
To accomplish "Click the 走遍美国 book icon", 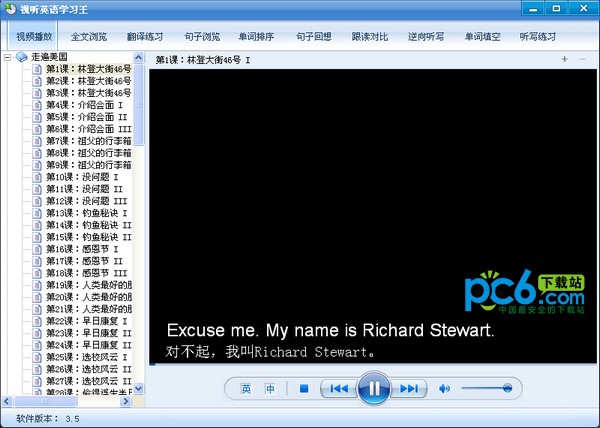I will tap(22, 57).
